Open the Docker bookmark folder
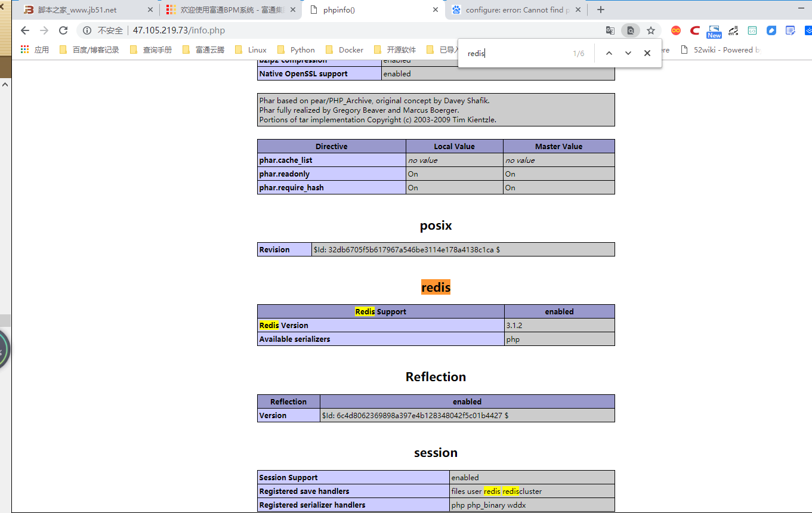The width and height of the screenshot is (812, 513). [344, 50]
